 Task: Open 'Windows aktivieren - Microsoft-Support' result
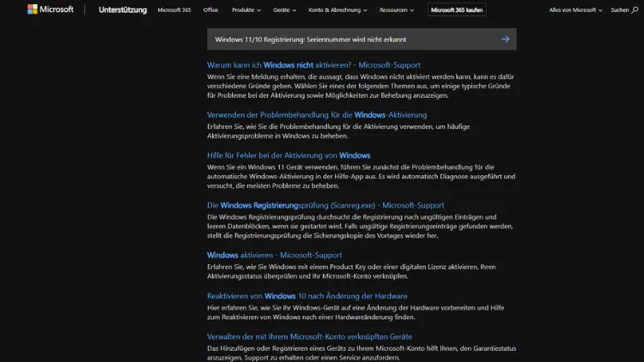(x=275, y=256)
